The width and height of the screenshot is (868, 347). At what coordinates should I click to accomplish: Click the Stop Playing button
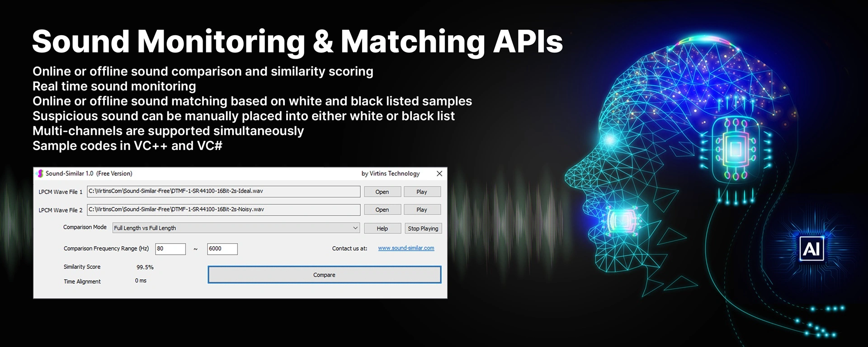423,229
